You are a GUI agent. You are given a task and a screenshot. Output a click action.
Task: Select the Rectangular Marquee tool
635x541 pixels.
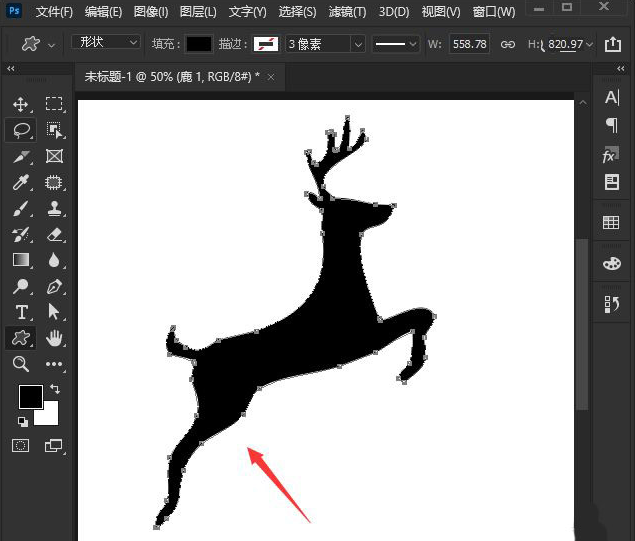click(54, 104)
